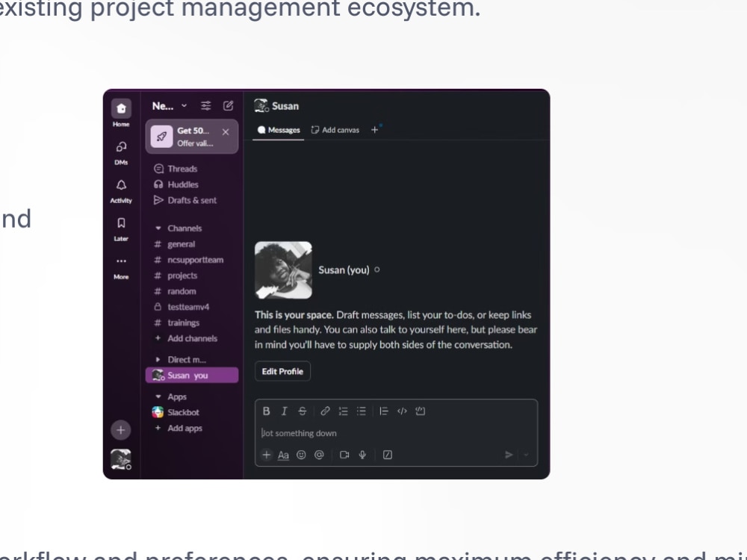Open the More options dots
The width and height of the screenshot is (747, 560).
(x=121, y=261)
